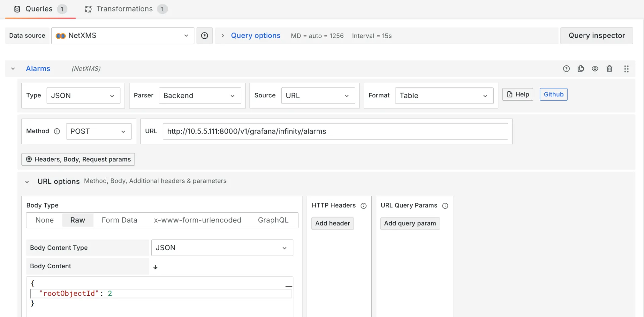Viewport: 644px width, 317px height.
Task: Grab the drag handle for the Alarms query
Action: (x=627, y=69)
